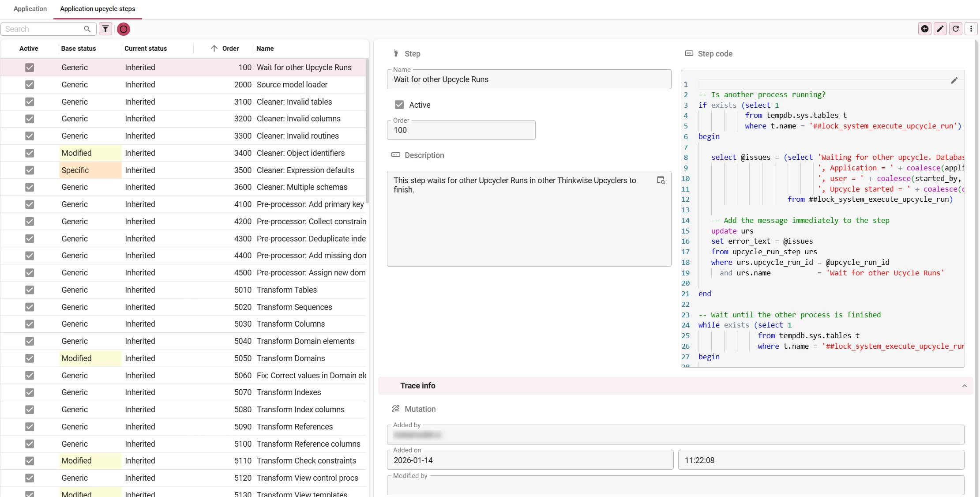Toggle the Active checkbox in Step form

(399, 105)
